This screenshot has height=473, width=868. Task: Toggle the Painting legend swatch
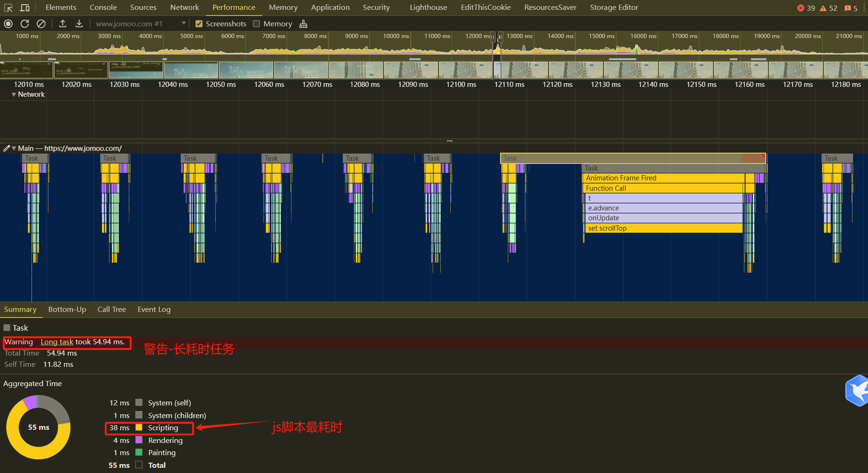[x=139, y=452]
